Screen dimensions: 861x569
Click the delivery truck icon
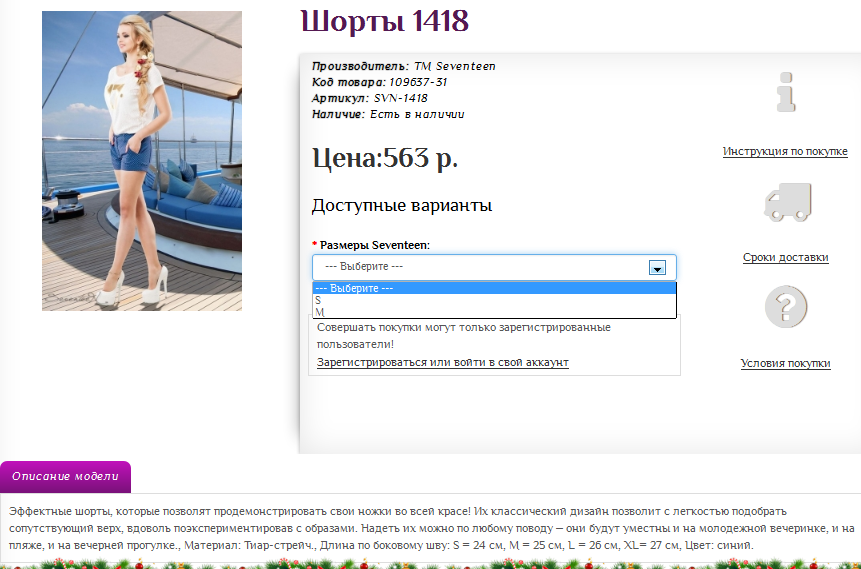tap(787, 202)
